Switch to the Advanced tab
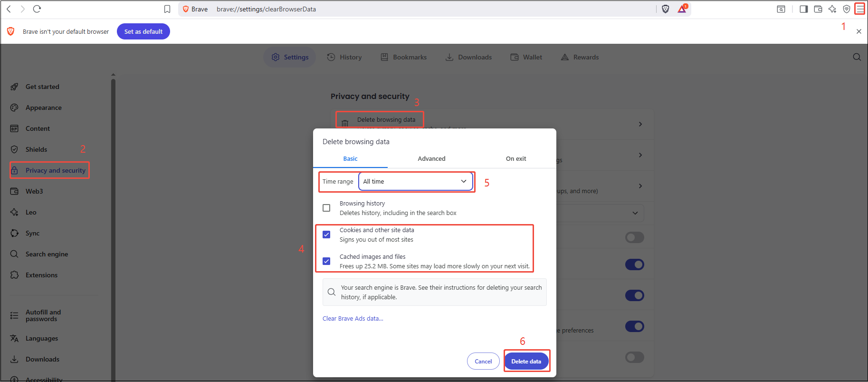Screen dimensions: 868x382 pyautogui.click(x=431, y=159)
